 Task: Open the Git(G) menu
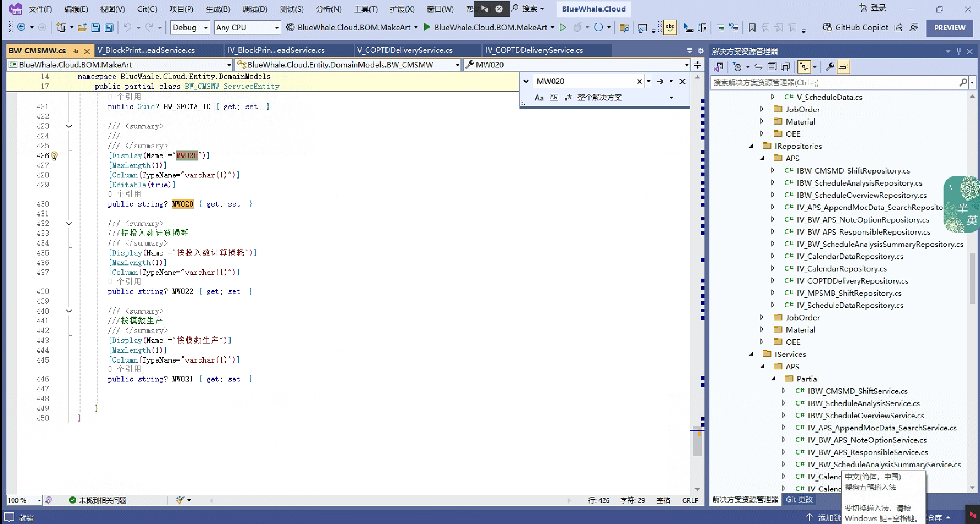147,9
